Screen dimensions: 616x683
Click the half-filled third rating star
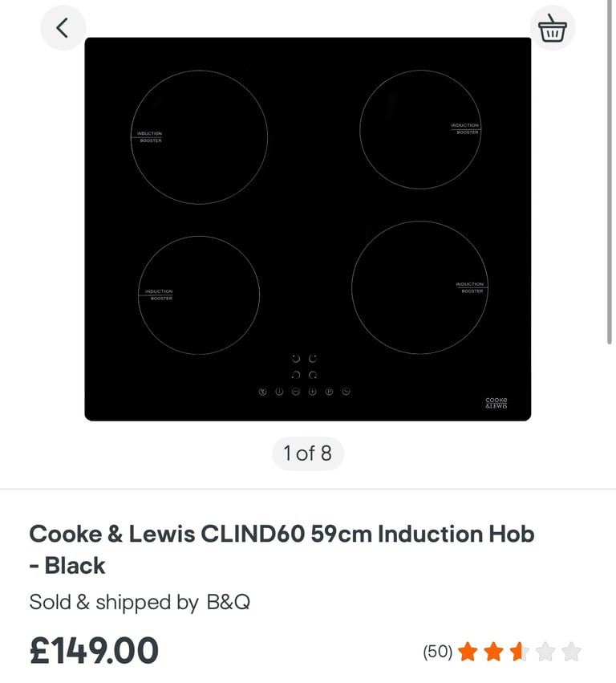click(520, 652)
